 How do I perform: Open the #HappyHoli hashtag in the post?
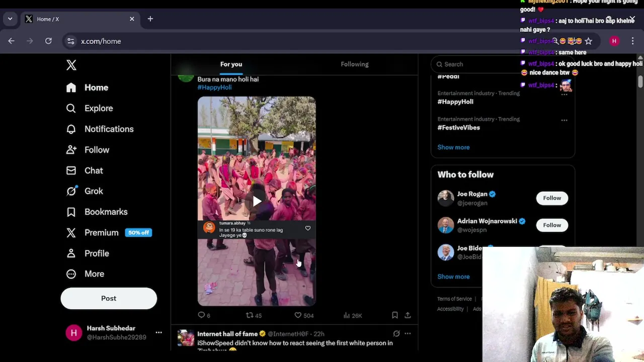(214, 87)
